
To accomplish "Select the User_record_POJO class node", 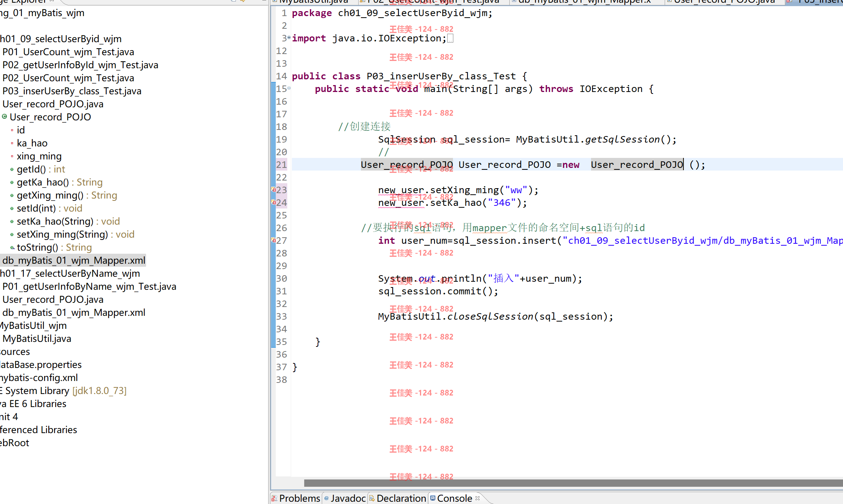I will click(50, 117).
